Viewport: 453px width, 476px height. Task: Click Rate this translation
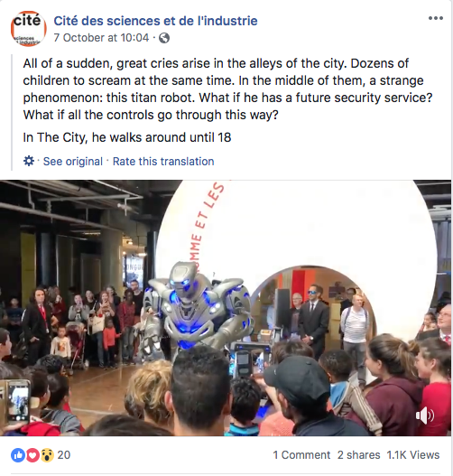(163, 161)
